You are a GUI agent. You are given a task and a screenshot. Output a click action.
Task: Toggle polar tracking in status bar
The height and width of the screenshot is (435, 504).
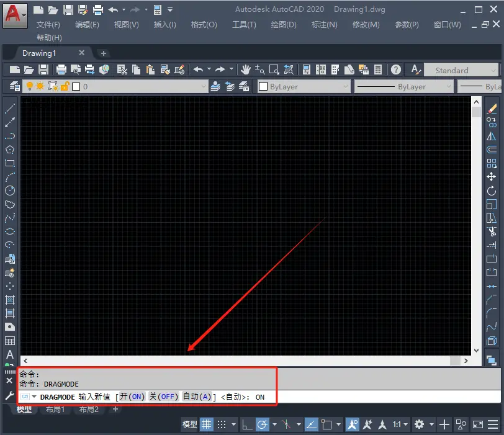click(x=263, y=424)
